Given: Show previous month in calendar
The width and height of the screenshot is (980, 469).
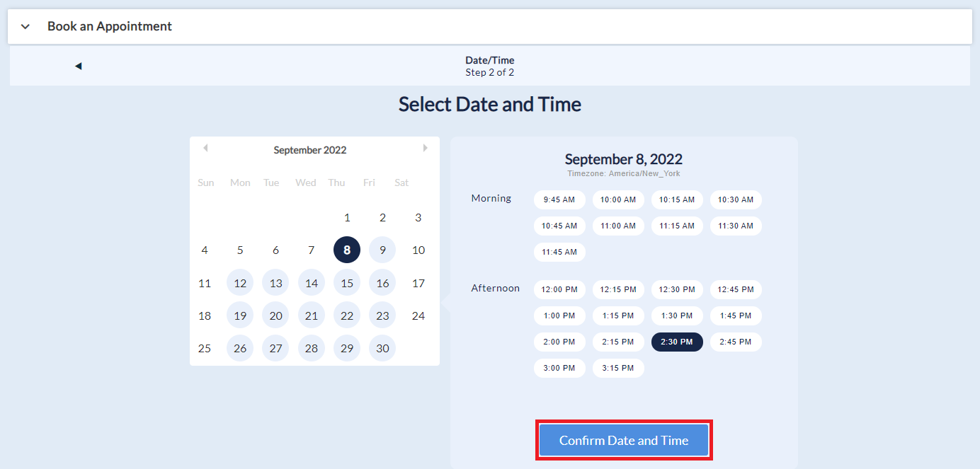Looking at the screenshot, I should pos(205,149).
